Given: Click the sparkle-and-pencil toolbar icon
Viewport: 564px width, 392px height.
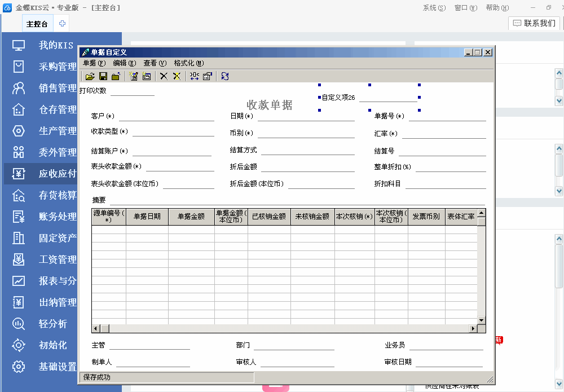Looking at the screenshot, I should (x=134, y=76).
